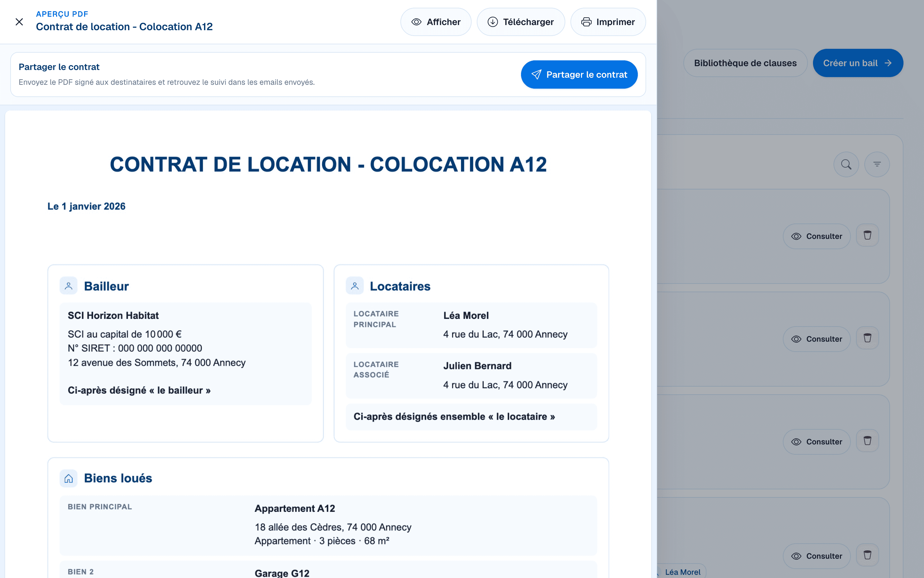This screenshot has height=578, width=924.
Task: Click Ci-après désigné « le bailleur » text
Action: click(x=139, y=390)
